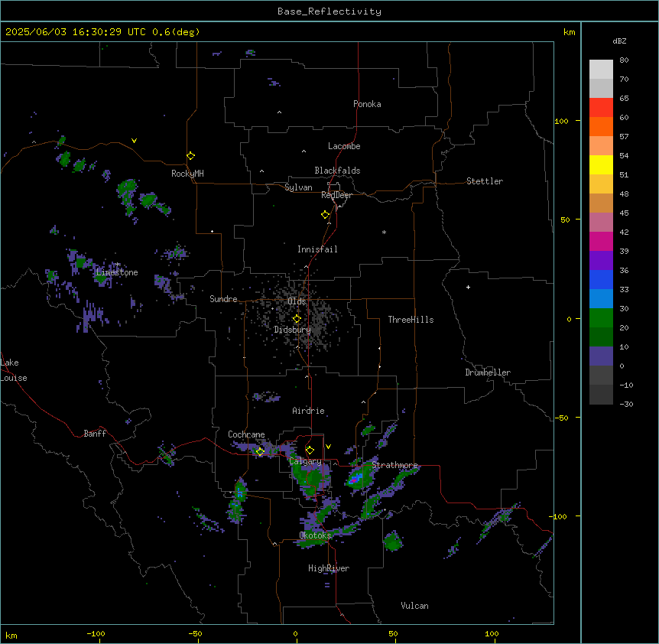Click the 80 value atop the dBZ scale
This screenshot has height=644, width=659.
coord(624,60)
